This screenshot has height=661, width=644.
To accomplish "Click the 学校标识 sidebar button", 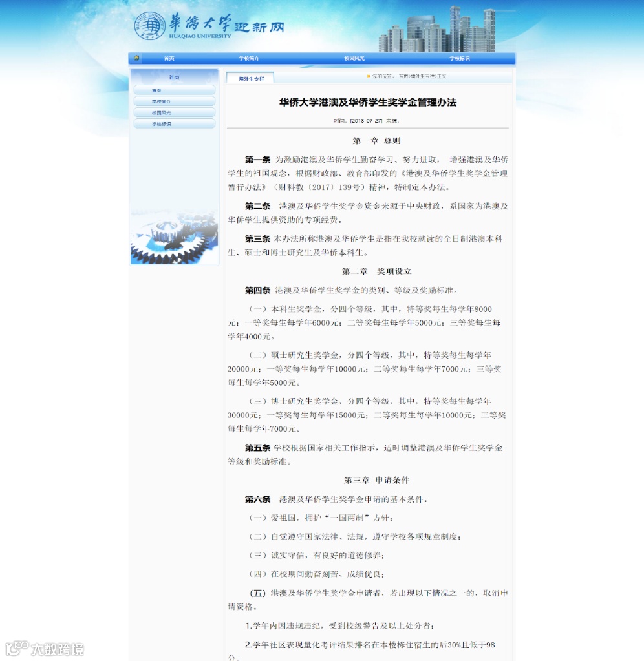I will tap(174, 124).
